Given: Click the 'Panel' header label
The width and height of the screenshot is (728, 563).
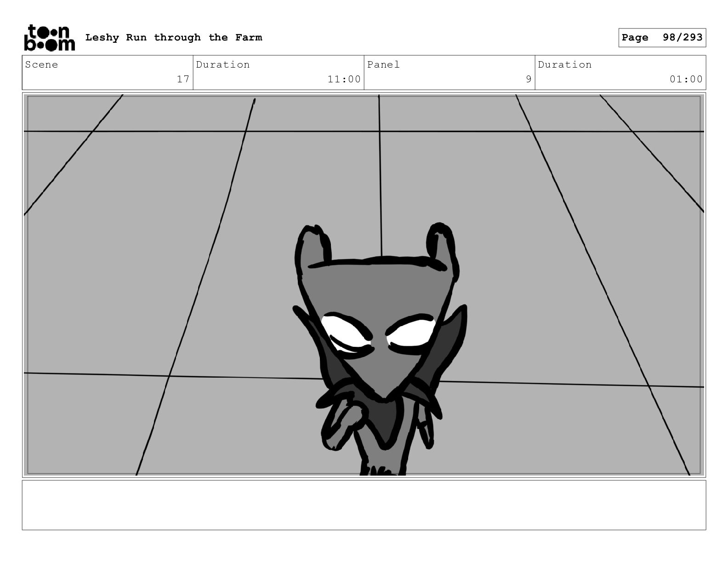Looking at the screenshot, I should tap(383, 64).
